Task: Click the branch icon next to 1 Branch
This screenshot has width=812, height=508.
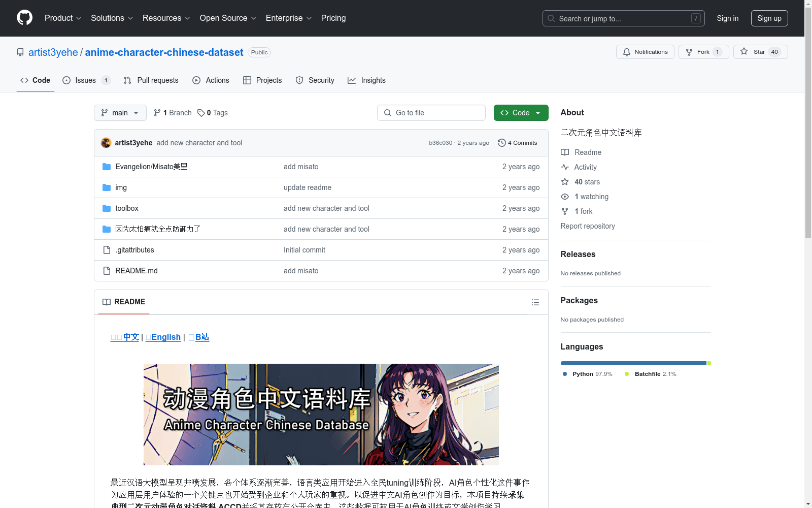Action: point(157,113)
